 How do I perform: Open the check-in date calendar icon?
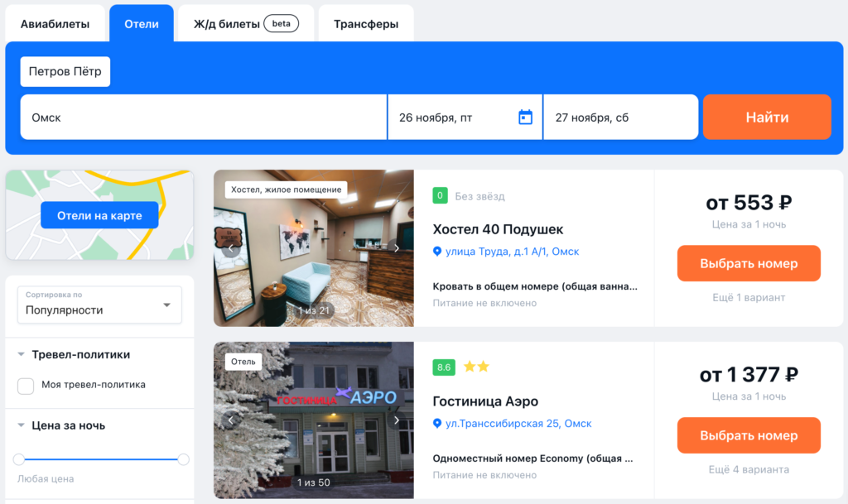click(x=525, y=118)
